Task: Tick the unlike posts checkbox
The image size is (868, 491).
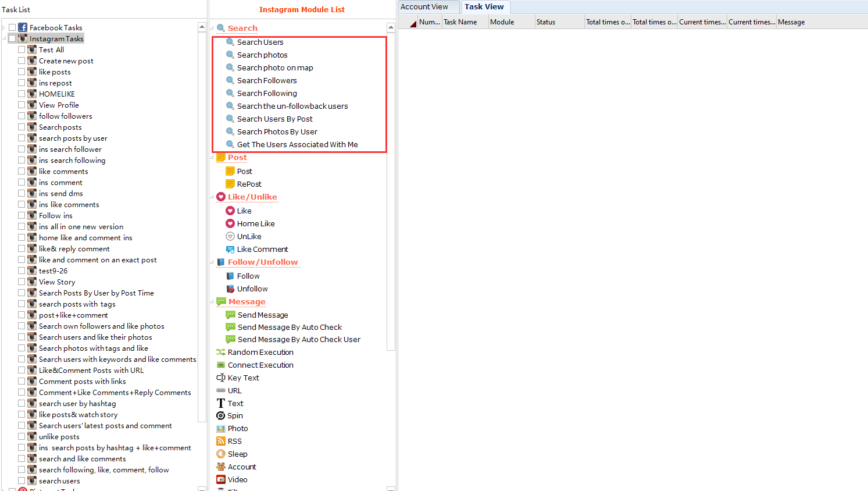Action: 22,436
